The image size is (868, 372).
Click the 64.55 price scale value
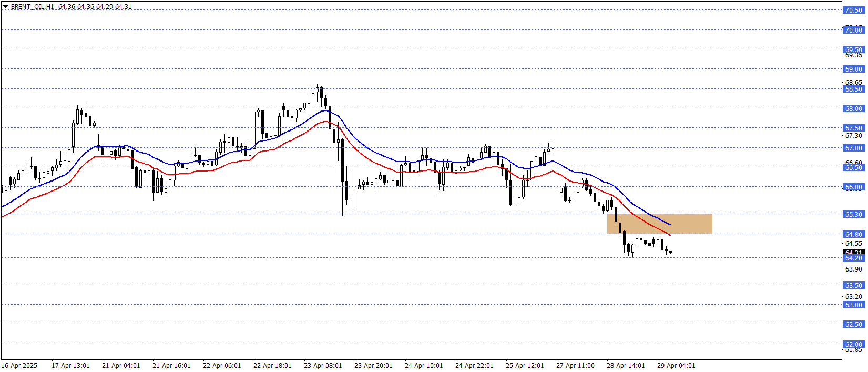854,244
